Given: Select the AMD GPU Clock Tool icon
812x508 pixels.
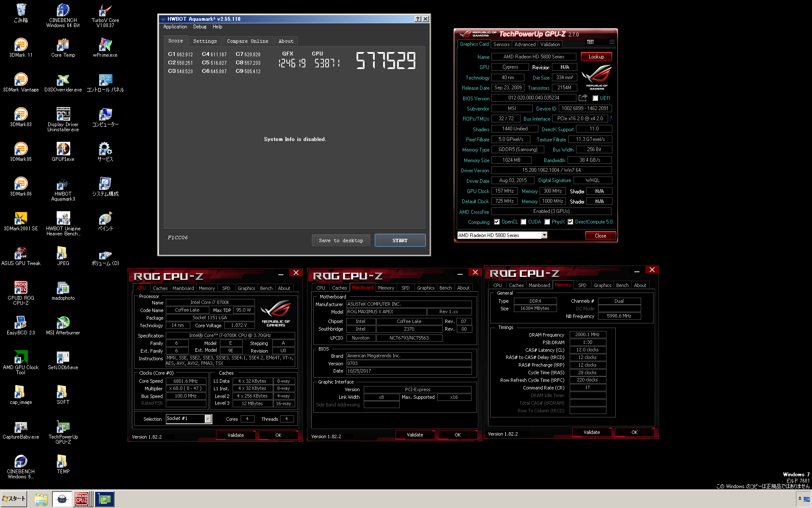Looking at the screenshot, I should pos(21,363).
